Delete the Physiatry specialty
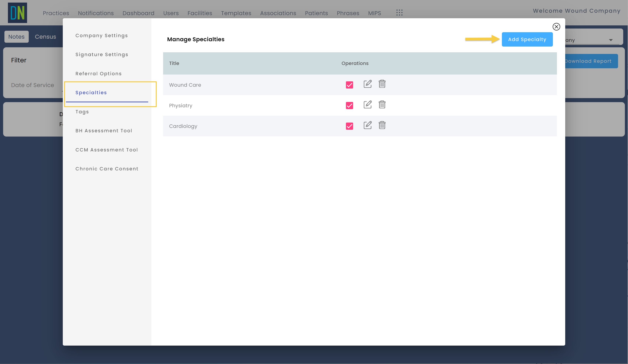The width and height of the screenshot is (628, 364). point(382,105)
